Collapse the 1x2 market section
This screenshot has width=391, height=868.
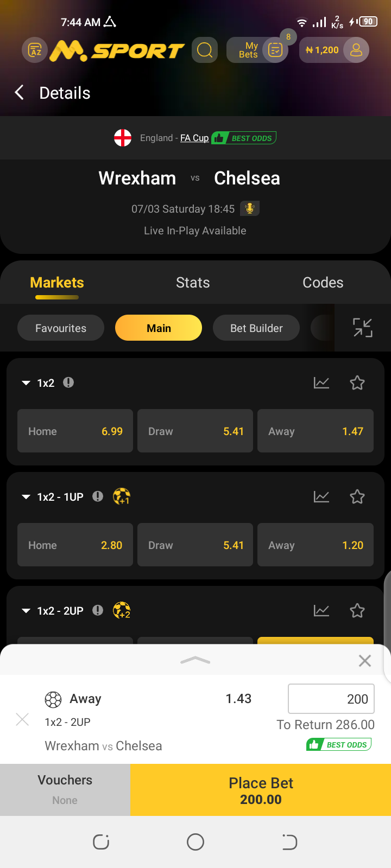[x=26, y=383]
